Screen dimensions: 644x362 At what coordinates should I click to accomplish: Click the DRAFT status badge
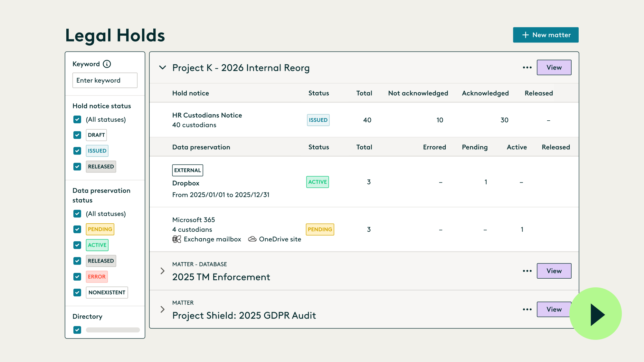click(x=96, y=135)
